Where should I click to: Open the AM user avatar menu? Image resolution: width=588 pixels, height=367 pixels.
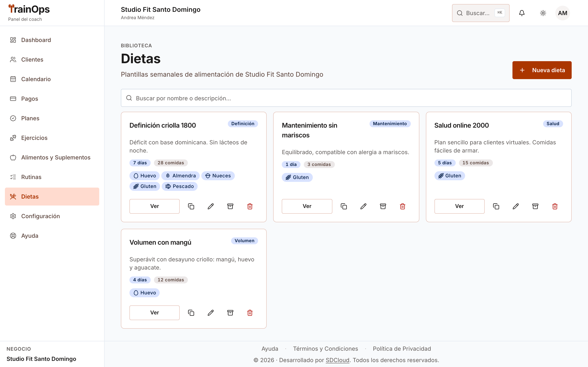point(562,13)
